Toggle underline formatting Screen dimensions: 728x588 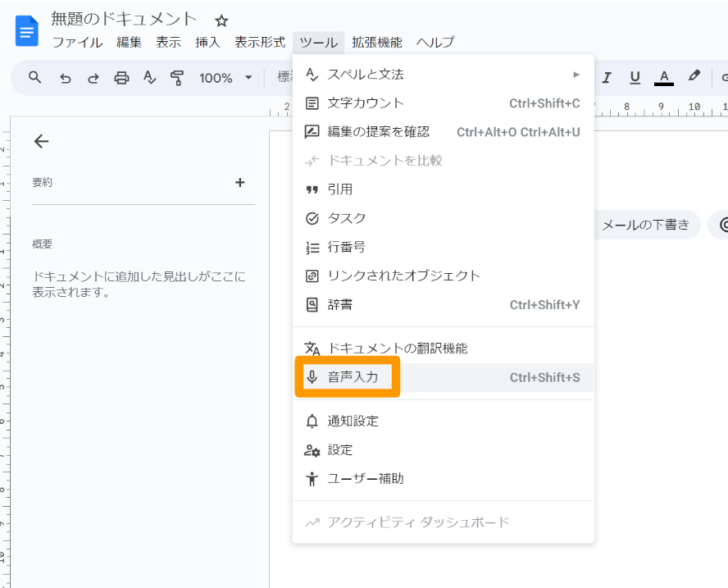click(635, 78)
